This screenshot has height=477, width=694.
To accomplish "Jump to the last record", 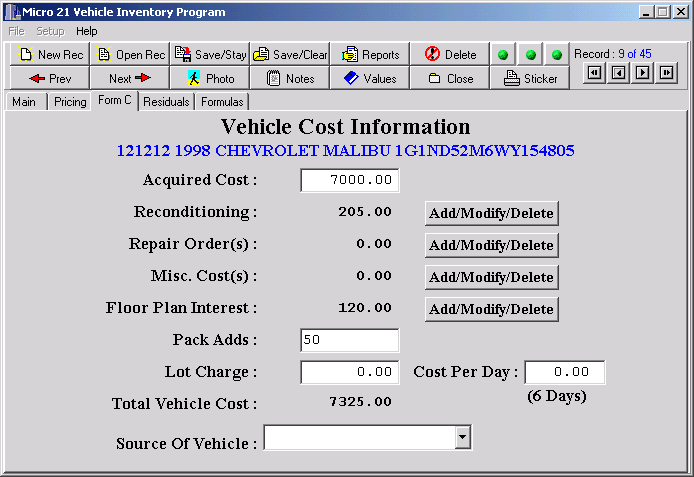I will tap(666, 72).
